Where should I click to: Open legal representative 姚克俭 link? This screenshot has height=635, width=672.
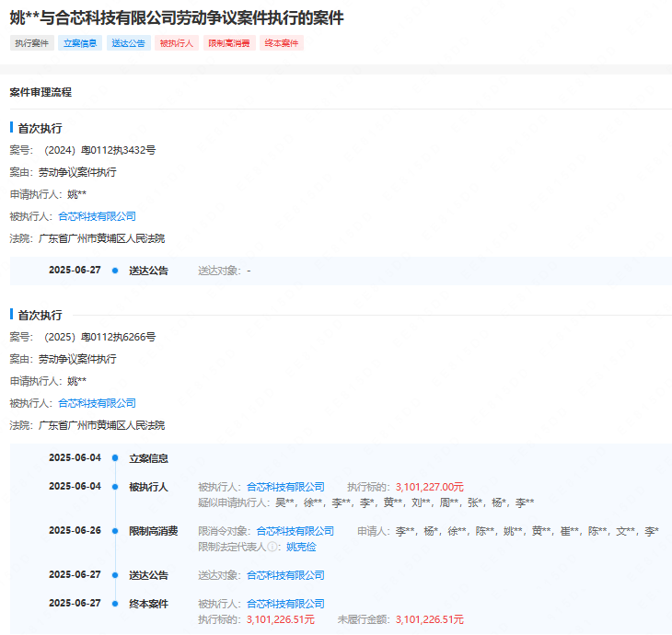click(x=301, y=547)
